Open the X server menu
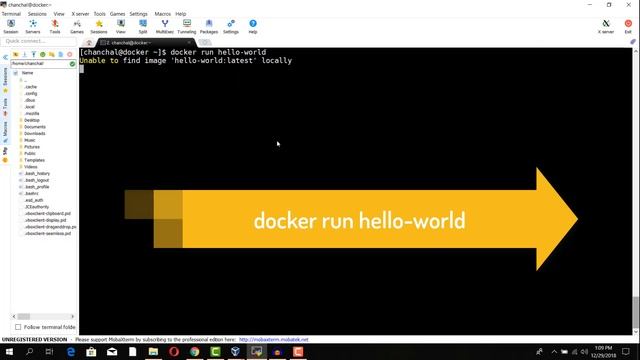Viewport: 640px width, 360px height. [x=80, y=14]
